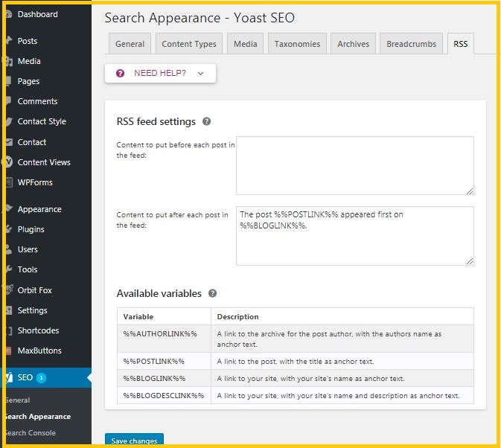501x448 pixels.
Task: Open Search Appearance submenu link
Action: point(39,417)
